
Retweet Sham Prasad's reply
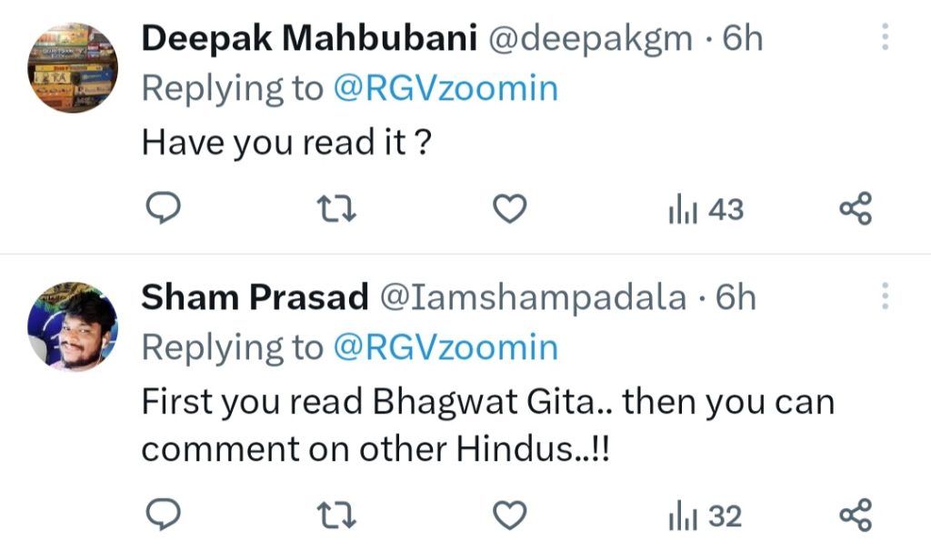[336, 515]
